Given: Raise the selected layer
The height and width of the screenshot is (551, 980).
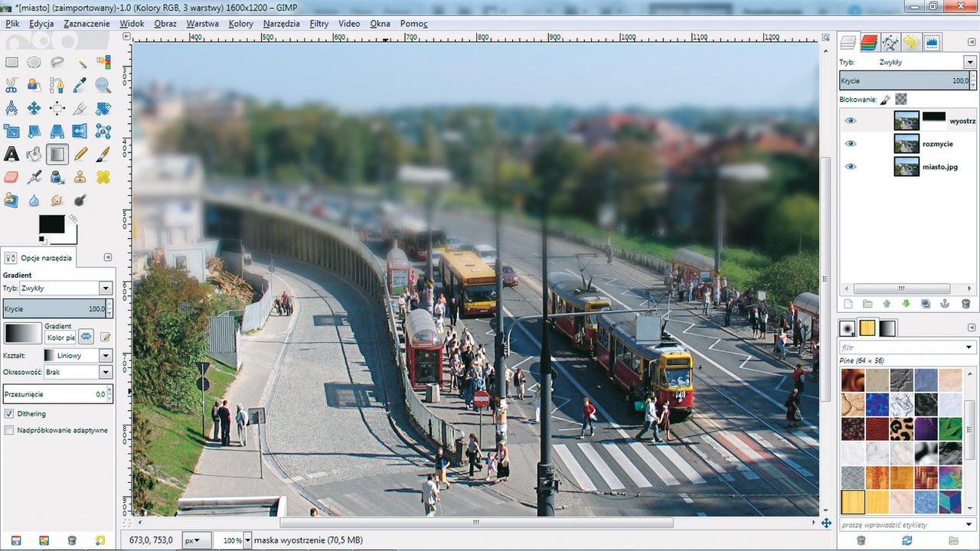Looking at the screenshot, I should 887,304.
